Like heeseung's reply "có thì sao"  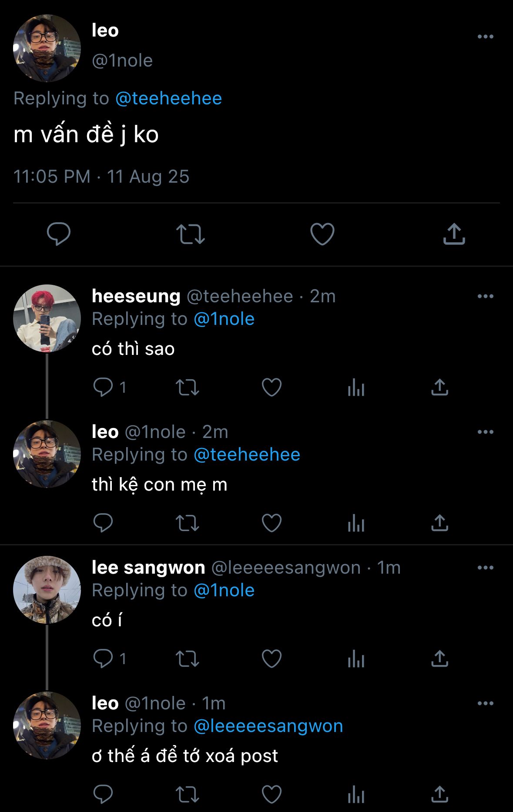point(272,387)
